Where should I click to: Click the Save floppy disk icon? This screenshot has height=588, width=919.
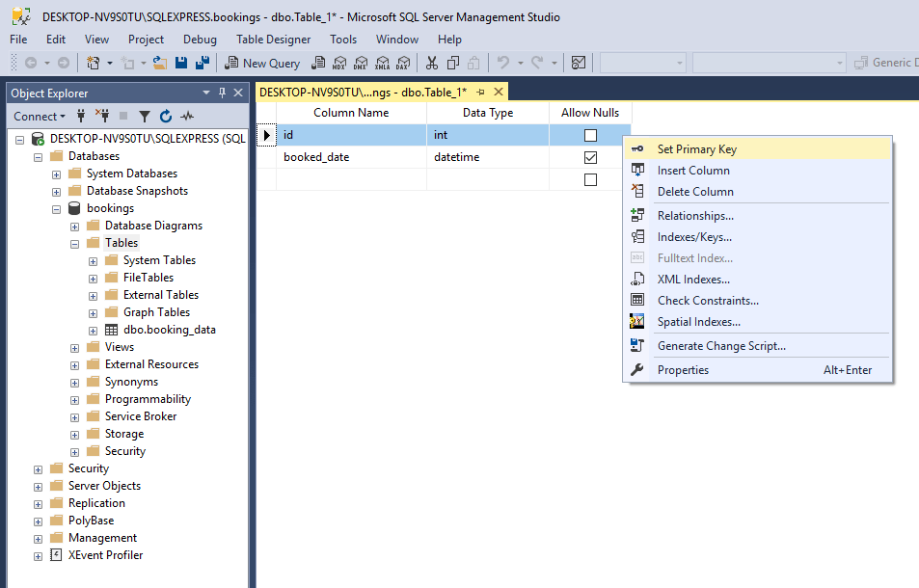coord(181,63)
